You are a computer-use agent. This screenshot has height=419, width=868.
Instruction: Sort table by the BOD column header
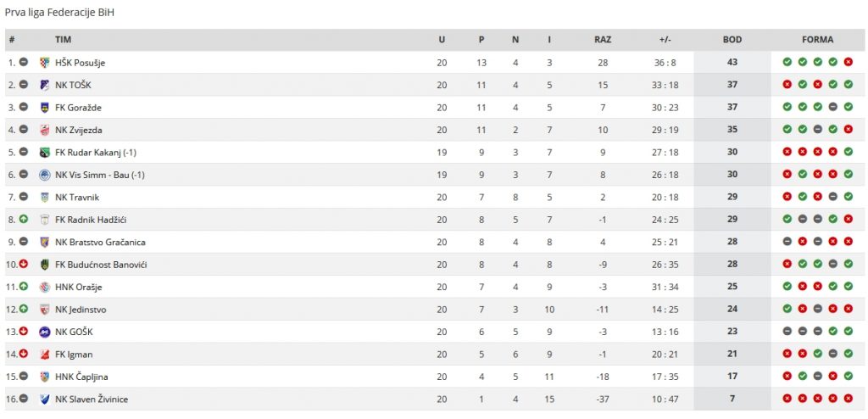click(732, 40)
